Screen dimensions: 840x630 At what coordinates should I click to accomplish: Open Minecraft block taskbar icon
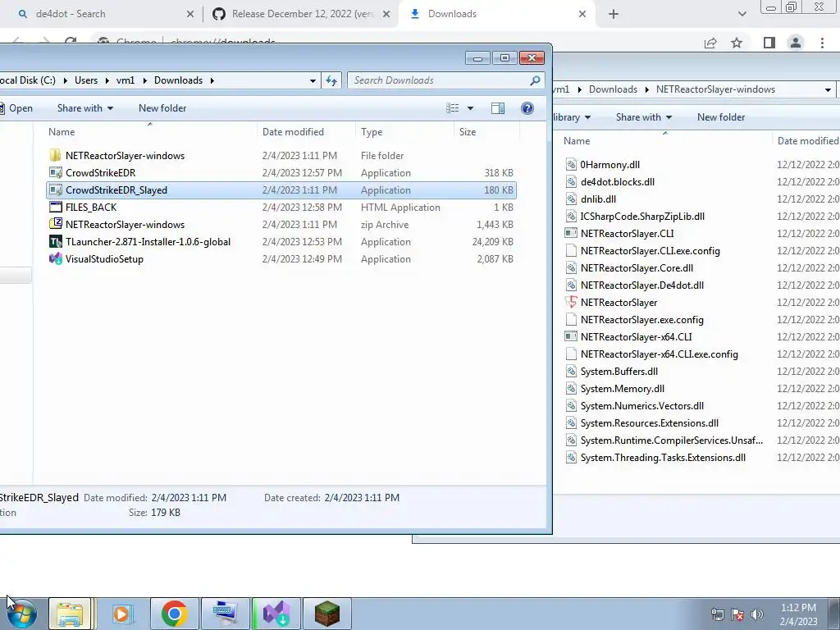pos(327,614)
